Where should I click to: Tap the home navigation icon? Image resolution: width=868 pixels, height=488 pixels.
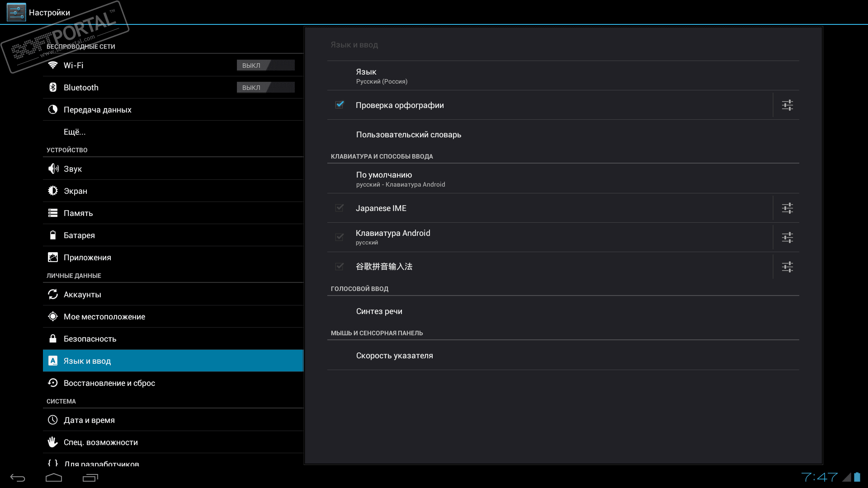coord(54,478)
